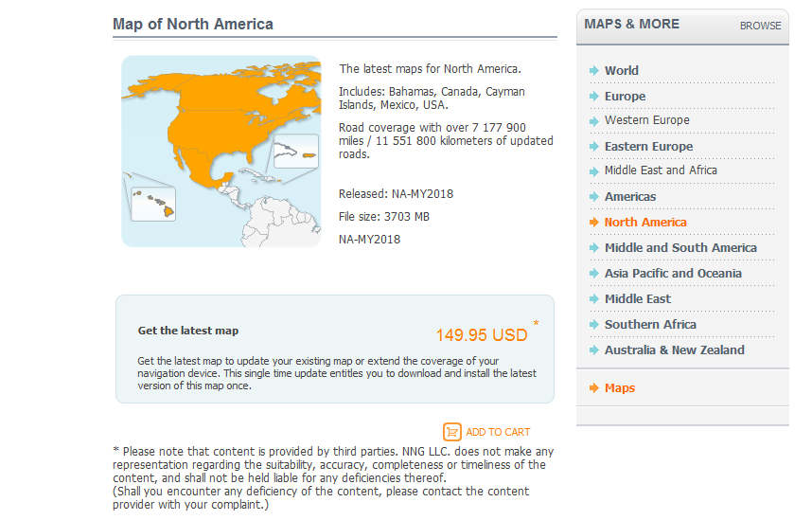Click the arrow icon beside Southern Africa
The width and height of the screenshot is (812, 520).
tap(593, 325)
